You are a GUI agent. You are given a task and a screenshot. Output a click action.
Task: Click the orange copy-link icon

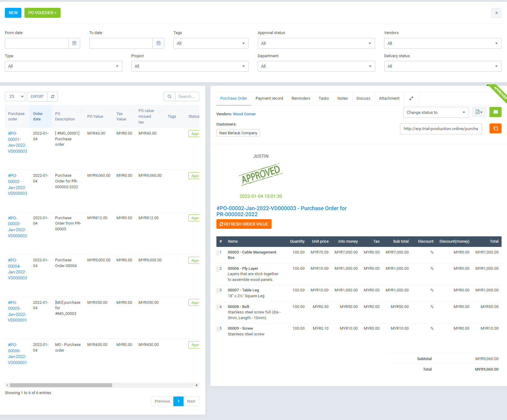click(495, 129)
